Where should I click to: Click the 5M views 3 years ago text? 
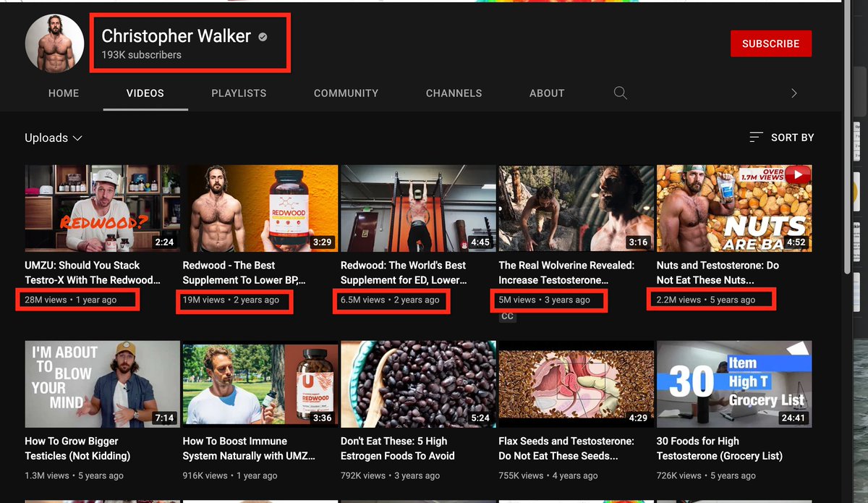544,300
